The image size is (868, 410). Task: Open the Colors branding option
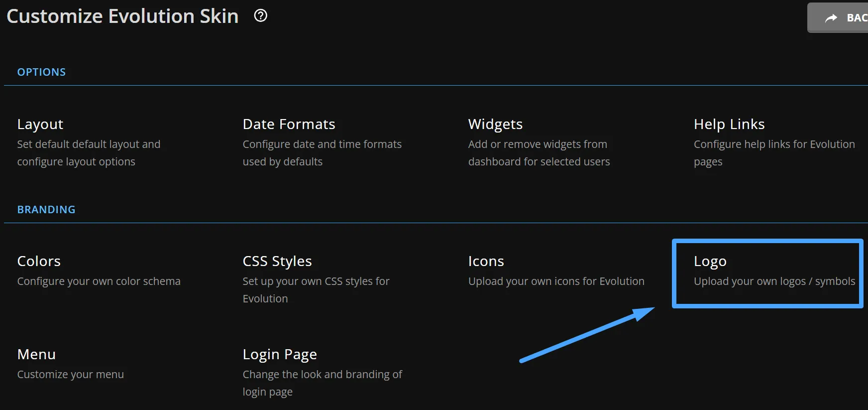[x=39, y=261]
